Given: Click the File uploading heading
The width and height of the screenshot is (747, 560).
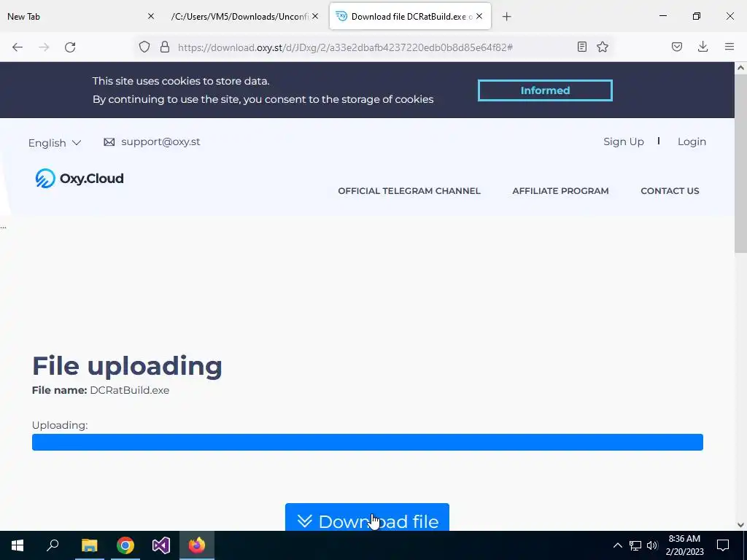Looking at the screenshot, I should click(x=127, y=366).
